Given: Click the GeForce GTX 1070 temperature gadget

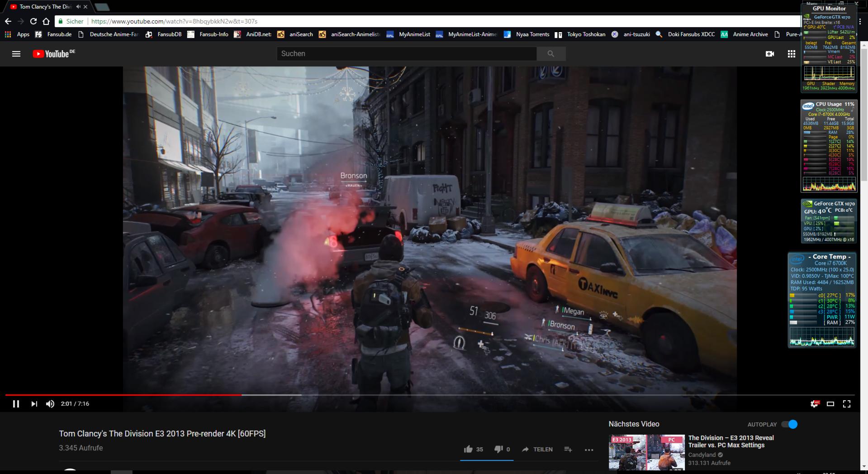Looking at the screenshot, I should click(x=829, y=221).
